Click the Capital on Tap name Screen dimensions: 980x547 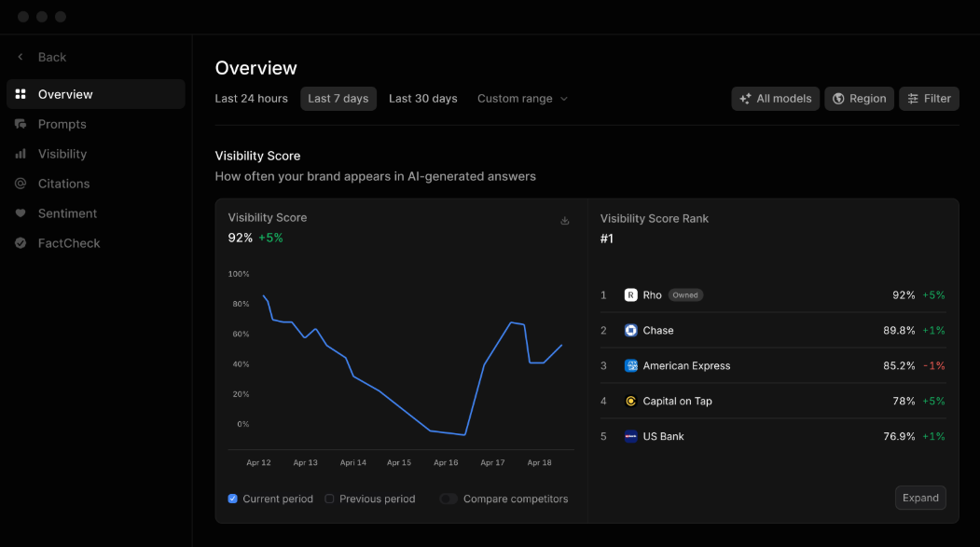678,401
